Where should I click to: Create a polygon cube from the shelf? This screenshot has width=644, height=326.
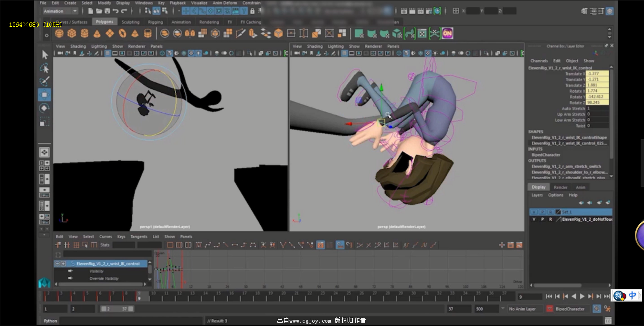pos(72,33)
